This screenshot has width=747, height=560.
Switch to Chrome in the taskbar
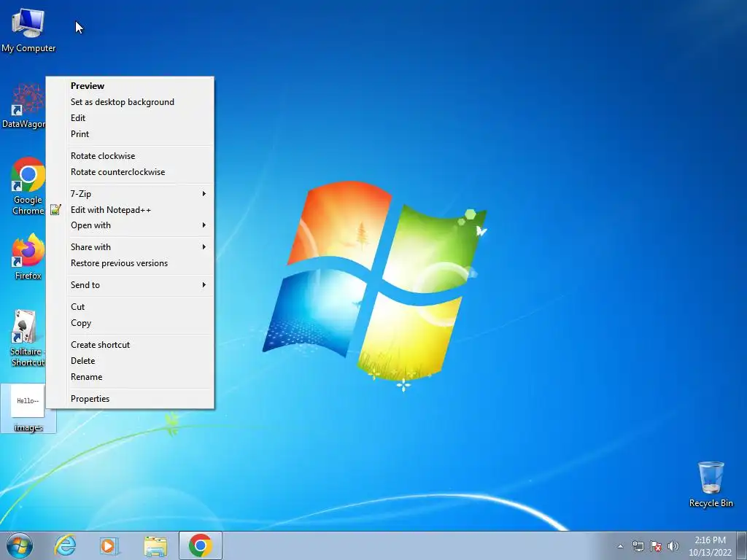(x=201, y=545)
